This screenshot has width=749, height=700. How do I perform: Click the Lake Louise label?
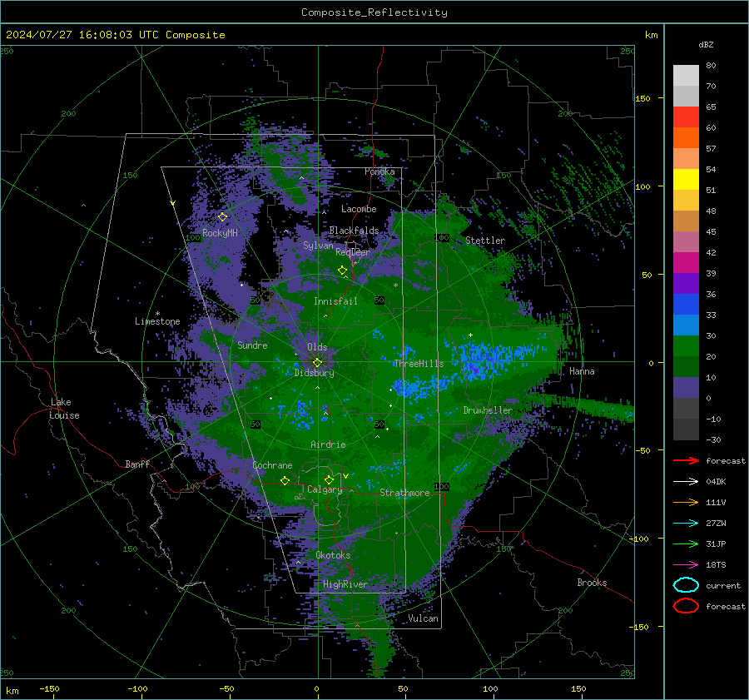coord(65,409)
